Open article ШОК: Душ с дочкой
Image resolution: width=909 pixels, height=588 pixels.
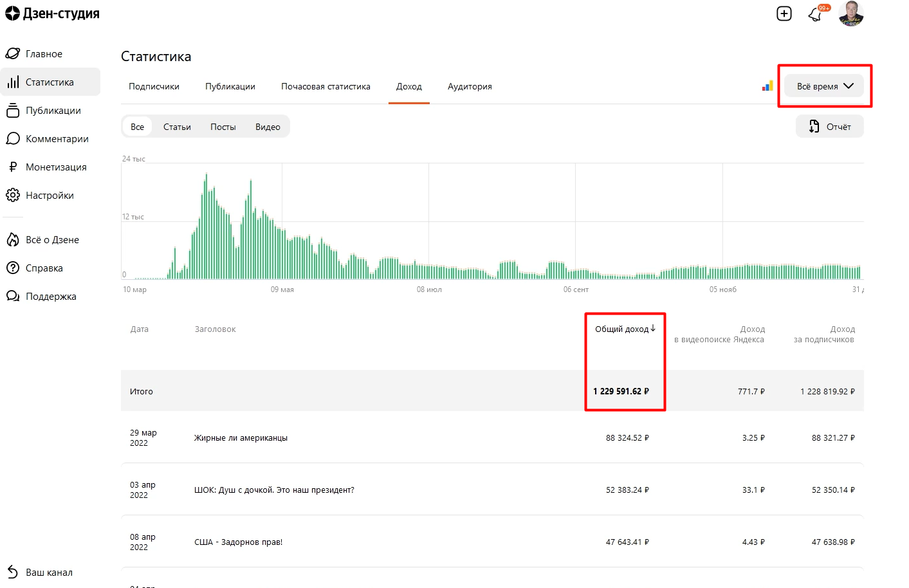(x=274, y=490)
